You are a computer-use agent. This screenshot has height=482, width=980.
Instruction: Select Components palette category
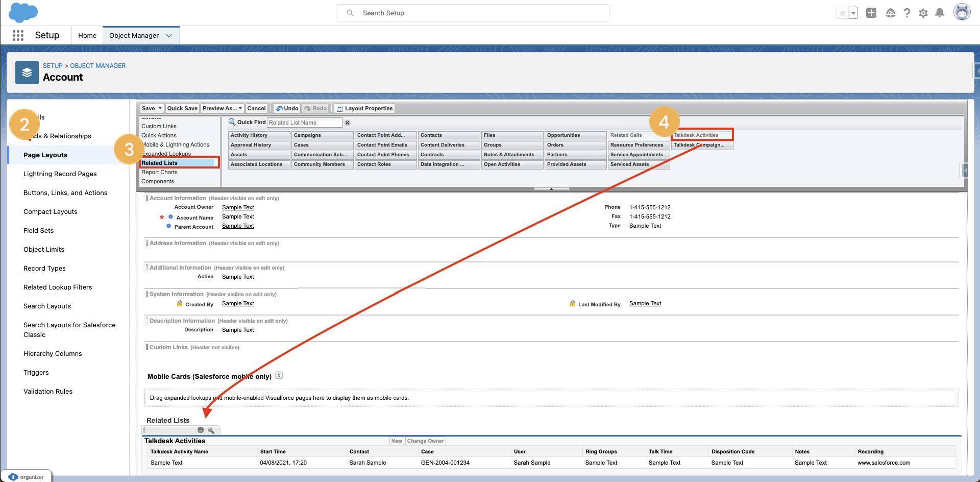[x=158, y=181]
